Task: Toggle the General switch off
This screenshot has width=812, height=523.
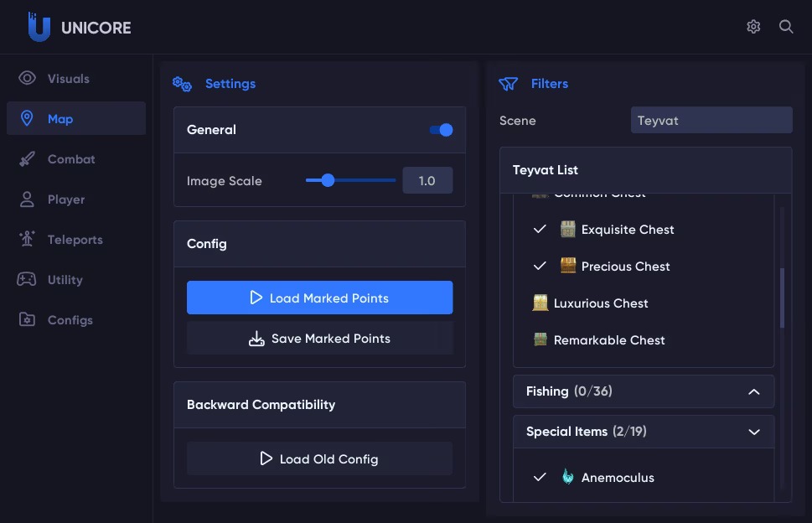Action: pos(442,130)
